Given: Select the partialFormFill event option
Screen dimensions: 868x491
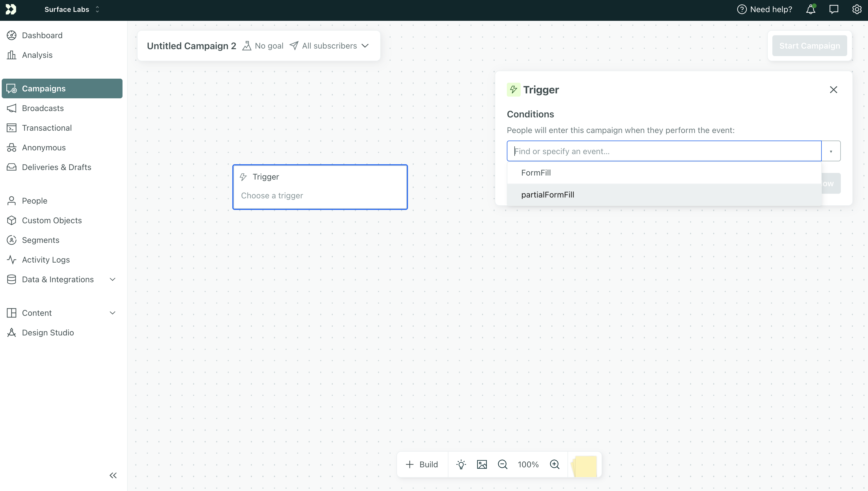Looking at the screenshot, I should [x=548, y=195].
